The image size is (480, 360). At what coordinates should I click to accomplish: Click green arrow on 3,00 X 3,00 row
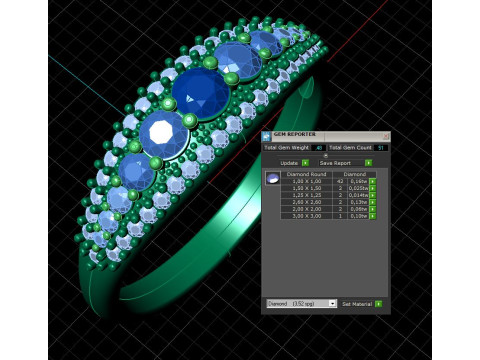pyautogui.click(x=373, y=216)
